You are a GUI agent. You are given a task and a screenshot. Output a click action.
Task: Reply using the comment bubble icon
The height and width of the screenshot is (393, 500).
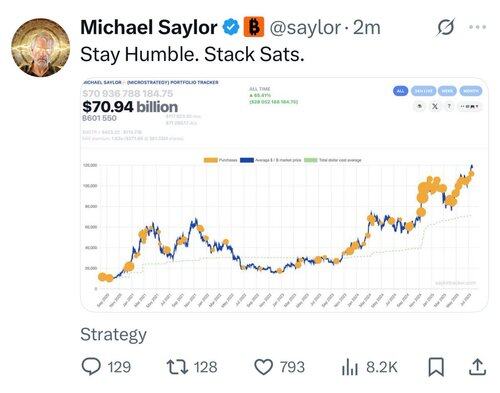[91, 367]
